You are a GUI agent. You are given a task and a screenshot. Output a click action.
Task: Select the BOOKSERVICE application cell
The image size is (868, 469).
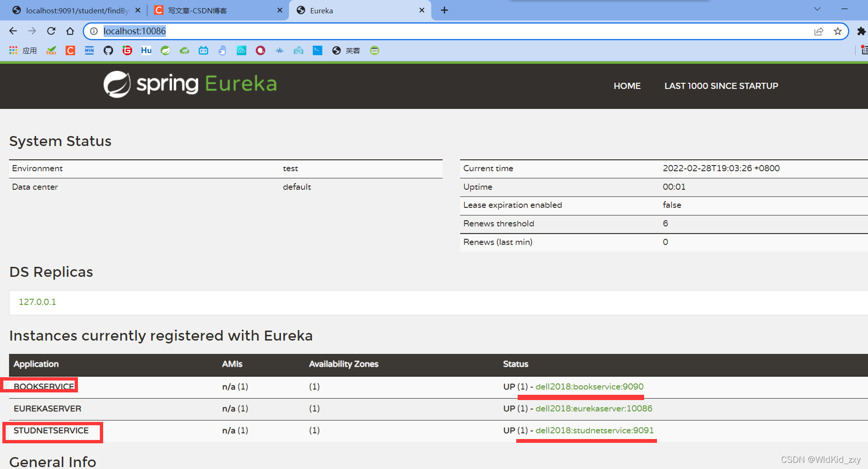click(x=44, y=387)
